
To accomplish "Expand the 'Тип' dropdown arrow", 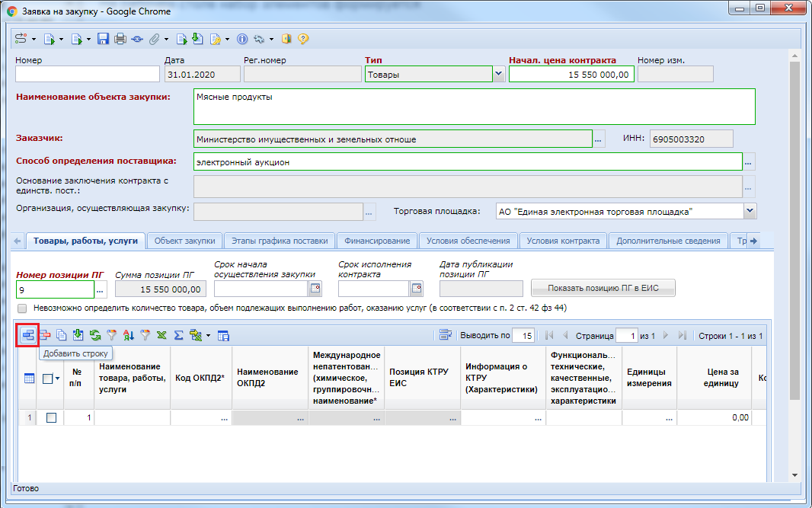I will pyautogui.click(x=498, y=74).
